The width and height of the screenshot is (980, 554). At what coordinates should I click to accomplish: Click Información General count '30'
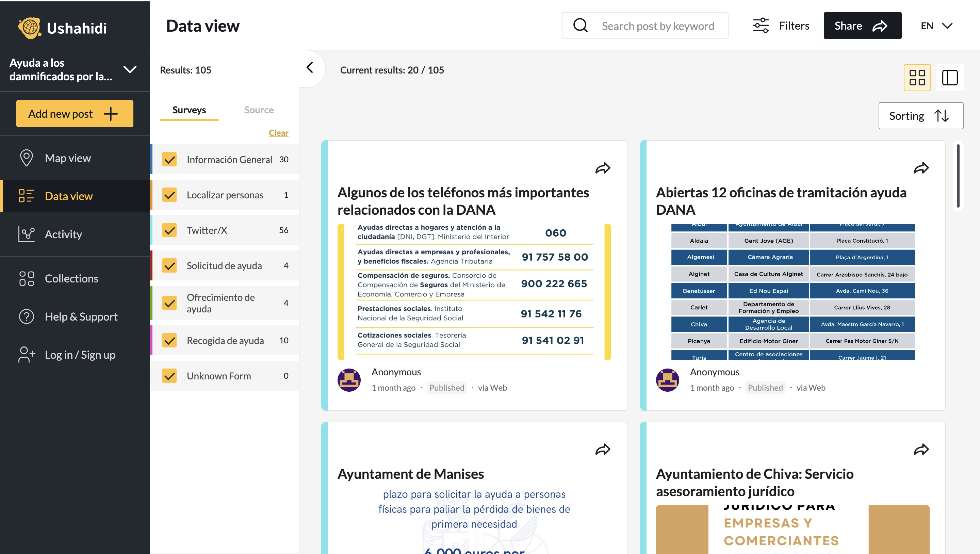pyautogui.click(x=283, y=159)
